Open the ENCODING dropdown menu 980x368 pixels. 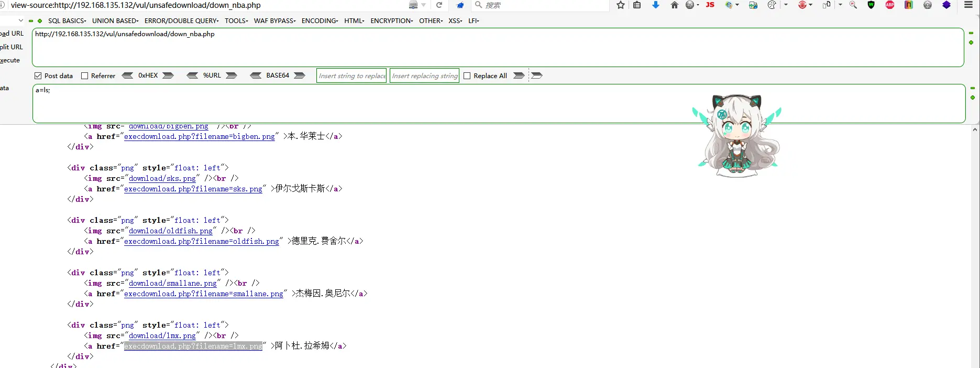(320, 21)
